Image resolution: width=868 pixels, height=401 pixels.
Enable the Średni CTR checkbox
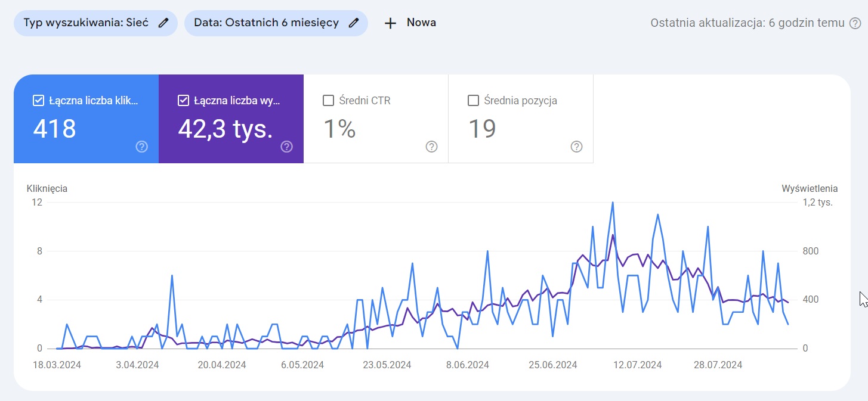coord(328,101)
